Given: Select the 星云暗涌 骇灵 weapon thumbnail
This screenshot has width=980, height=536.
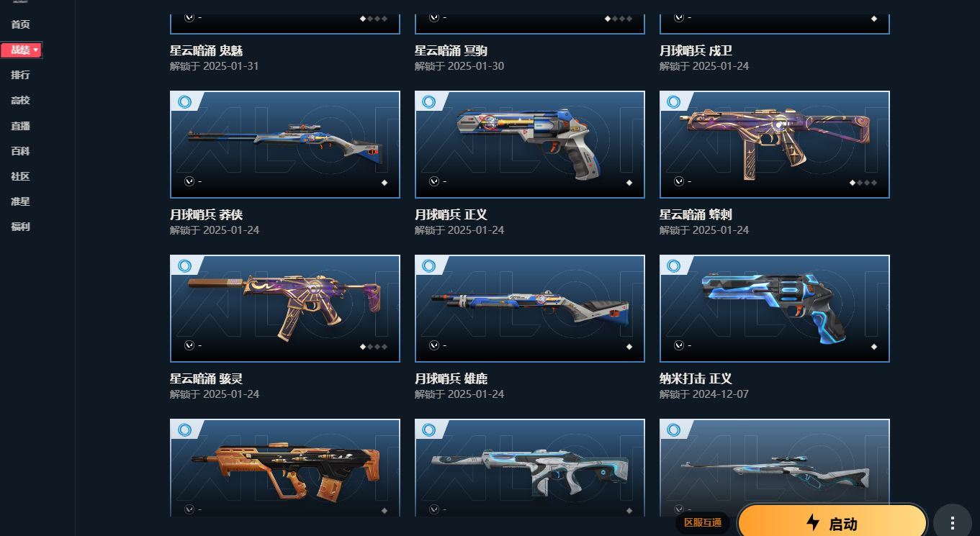Looking at the screenshot, I should (x=285, y=309).
